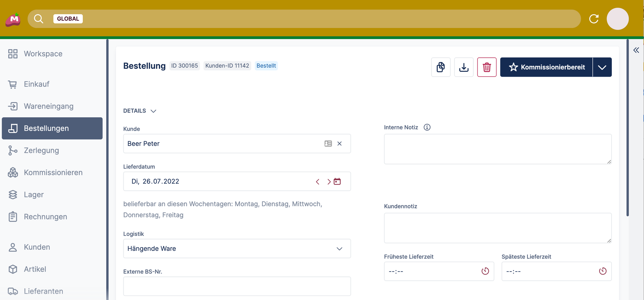Click the user avatar in top bar
The image size is (644, 300).
[x=617, y=19]
